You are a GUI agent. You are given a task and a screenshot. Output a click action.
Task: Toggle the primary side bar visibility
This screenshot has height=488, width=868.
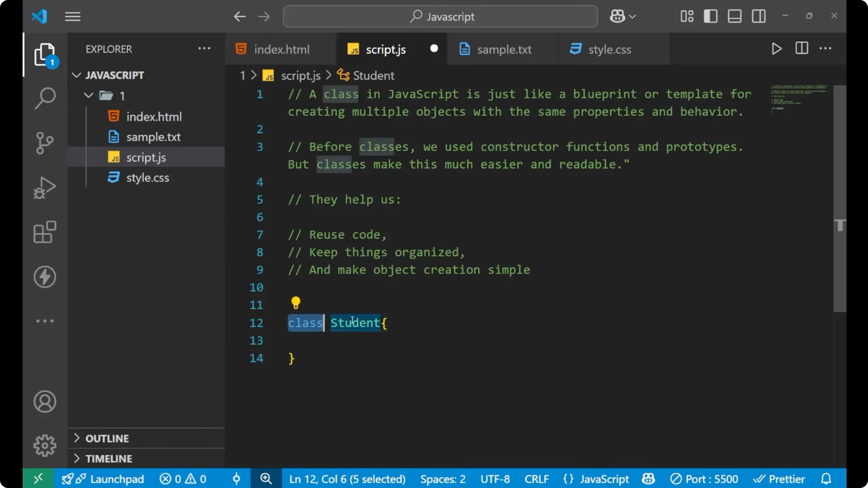710,16
